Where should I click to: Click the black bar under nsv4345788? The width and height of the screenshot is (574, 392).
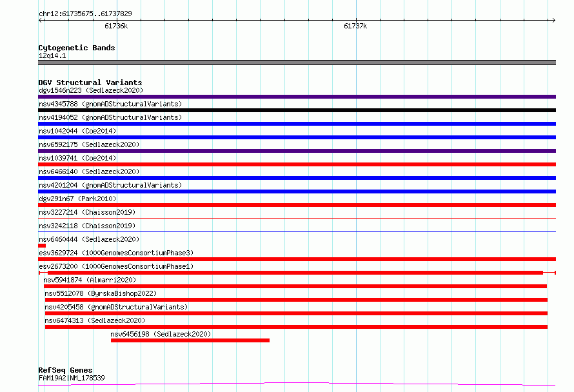[297, 110]
